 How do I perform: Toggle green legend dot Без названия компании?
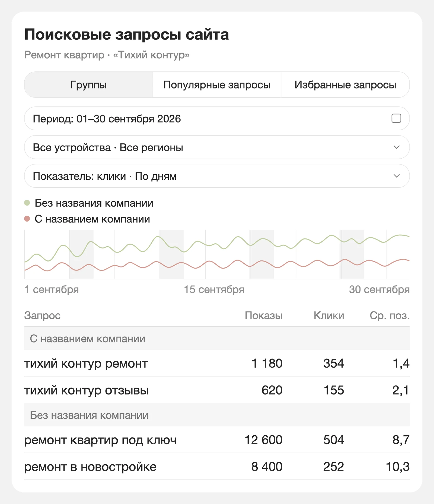[27, 203]
